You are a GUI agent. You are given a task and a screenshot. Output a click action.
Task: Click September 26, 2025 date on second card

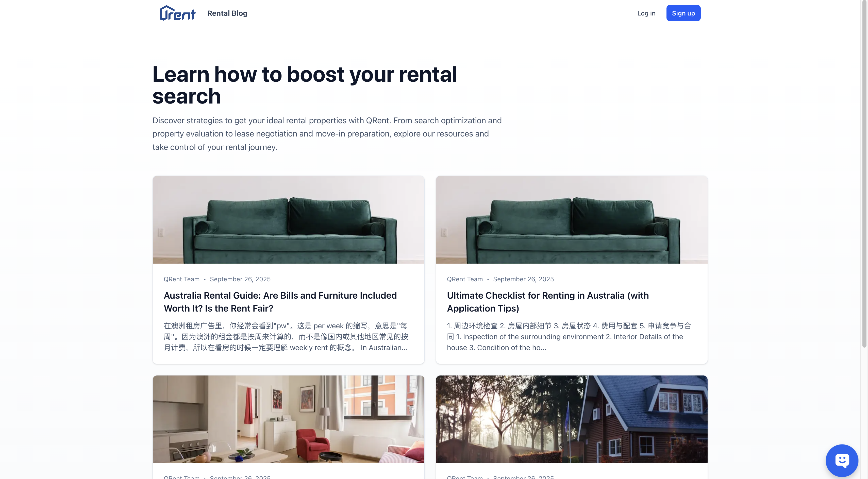[x=523, y=279]
